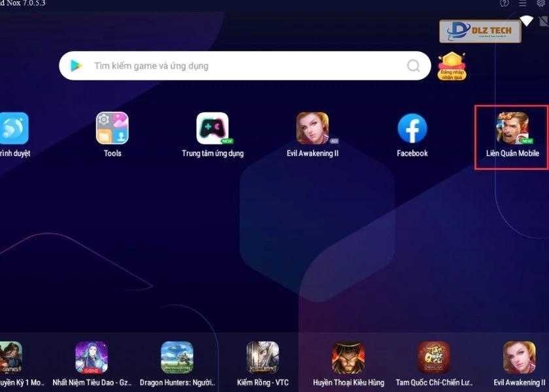Open the hamburger menu in the title bar
549x392 pixels.
click(522, 3)
